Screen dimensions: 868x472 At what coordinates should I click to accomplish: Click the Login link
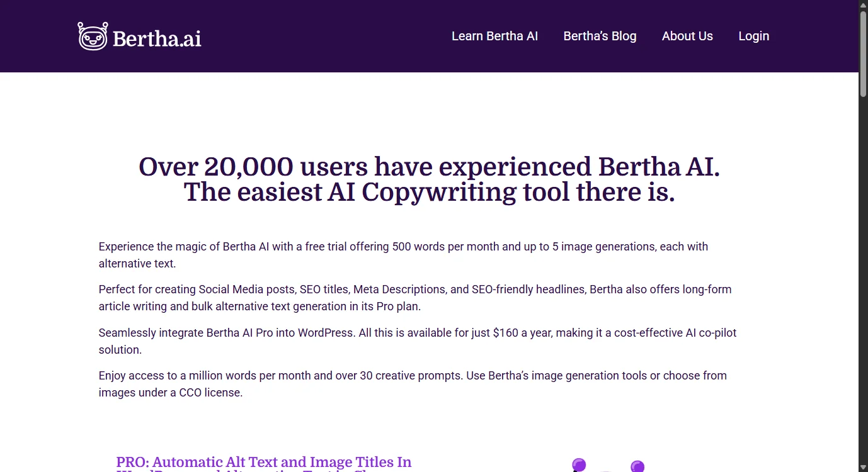point(753,36)
